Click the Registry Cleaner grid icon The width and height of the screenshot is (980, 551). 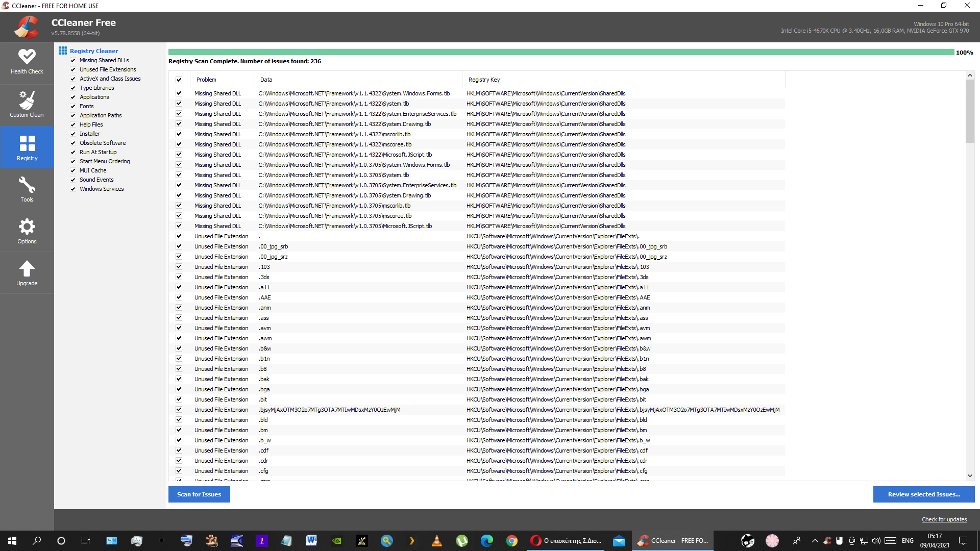63,51
